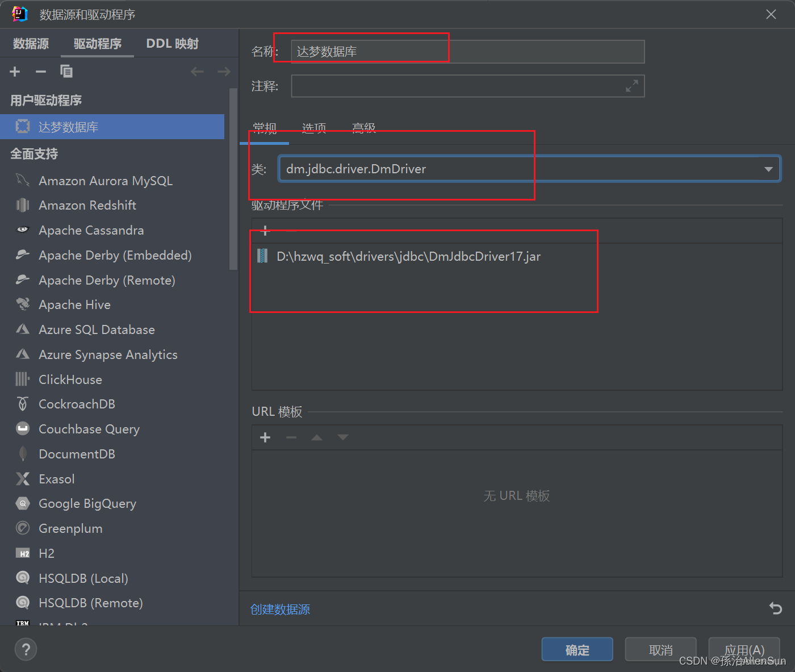The width and height of the screenshot is (795, 672).
Task: Click the ClickHouse icon
Action: click(23, 379)
